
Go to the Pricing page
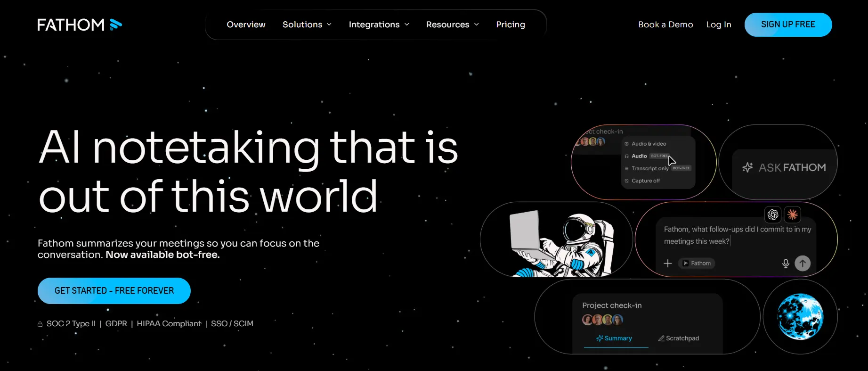pos(511,25)
